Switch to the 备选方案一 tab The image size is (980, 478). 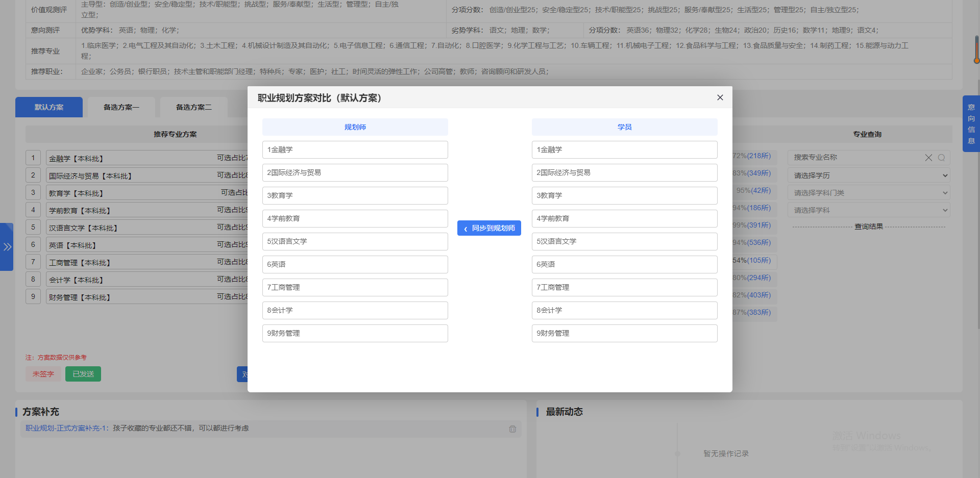pos(121,107)
